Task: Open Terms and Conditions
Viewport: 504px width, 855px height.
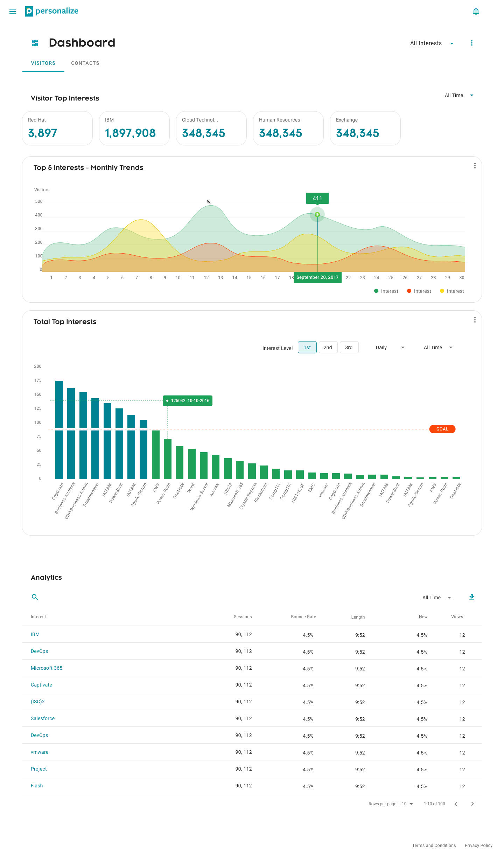Action: 434,846
